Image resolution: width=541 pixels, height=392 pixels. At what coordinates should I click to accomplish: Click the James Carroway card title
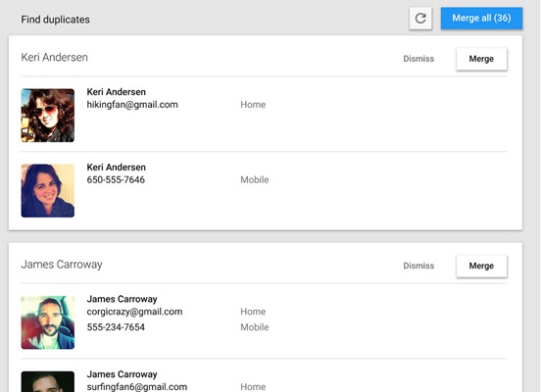pyautogui.click(x=62, y=265)
